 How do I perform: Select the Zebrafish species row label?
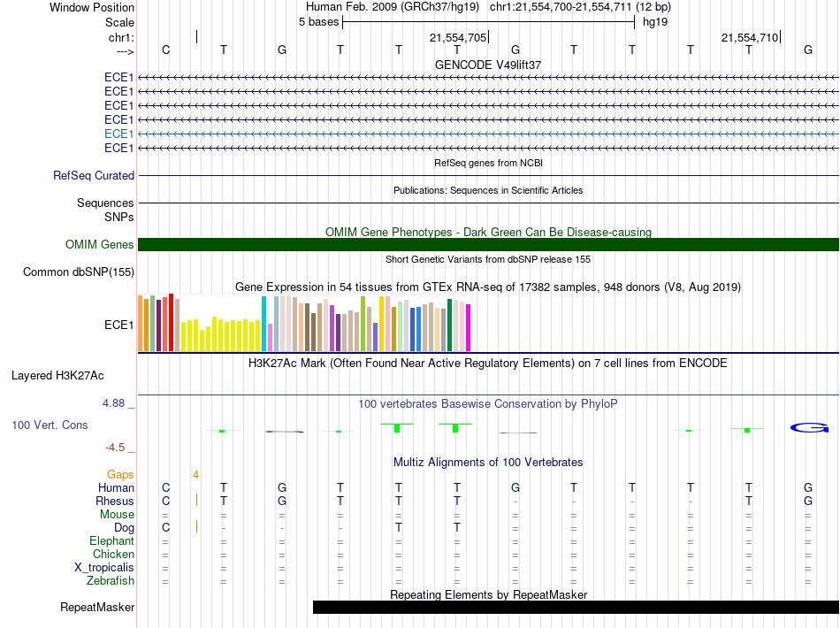(111, 581)
